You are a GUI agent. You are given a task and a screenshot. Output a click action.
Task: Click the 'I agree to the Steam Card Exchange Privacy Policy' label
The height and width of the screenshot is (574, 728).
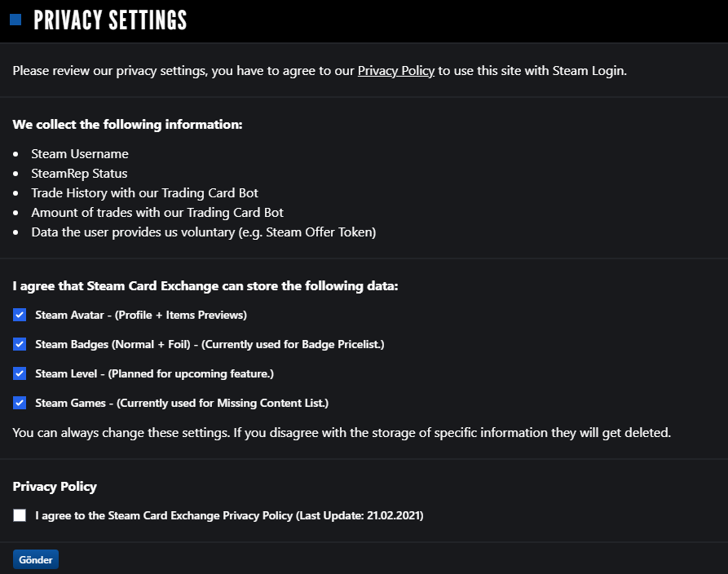(x=229, y=516)
